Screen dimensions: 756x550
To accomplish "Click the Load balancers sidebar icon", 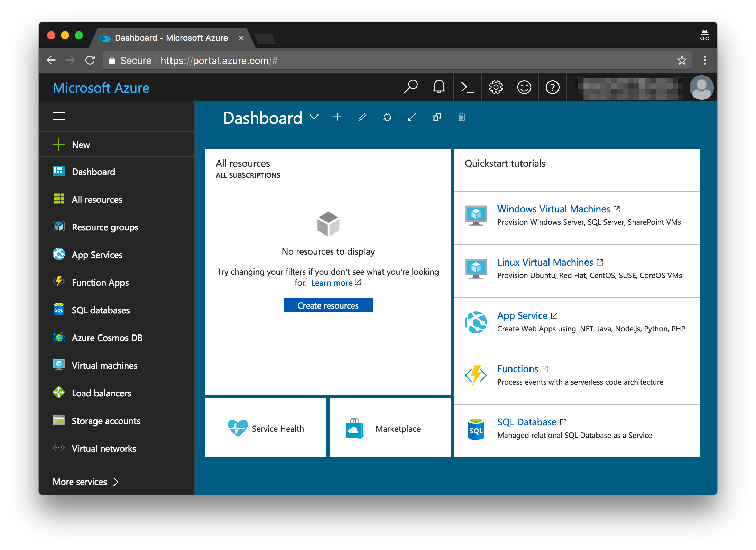I will click(59, 393).
